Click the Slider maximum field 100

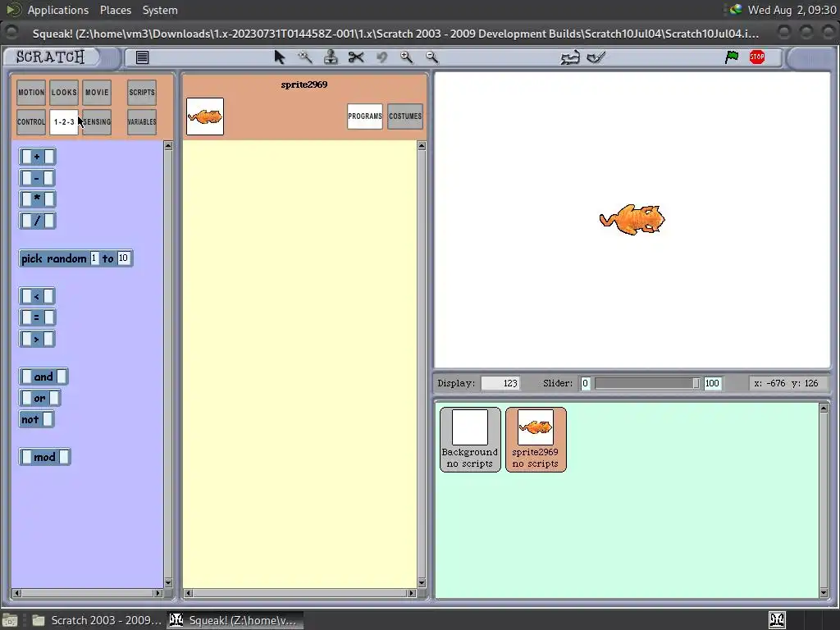pyautogui.click(x=713, y=384)
